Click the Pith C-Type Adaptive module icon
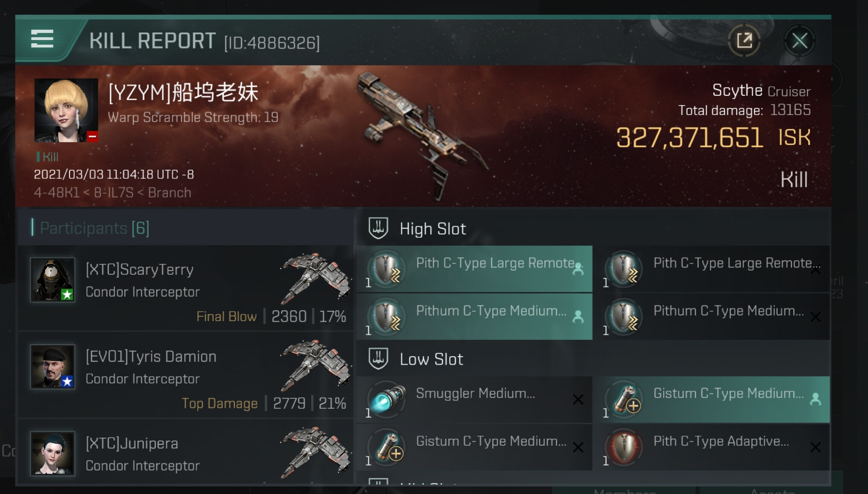 (624, 447)
